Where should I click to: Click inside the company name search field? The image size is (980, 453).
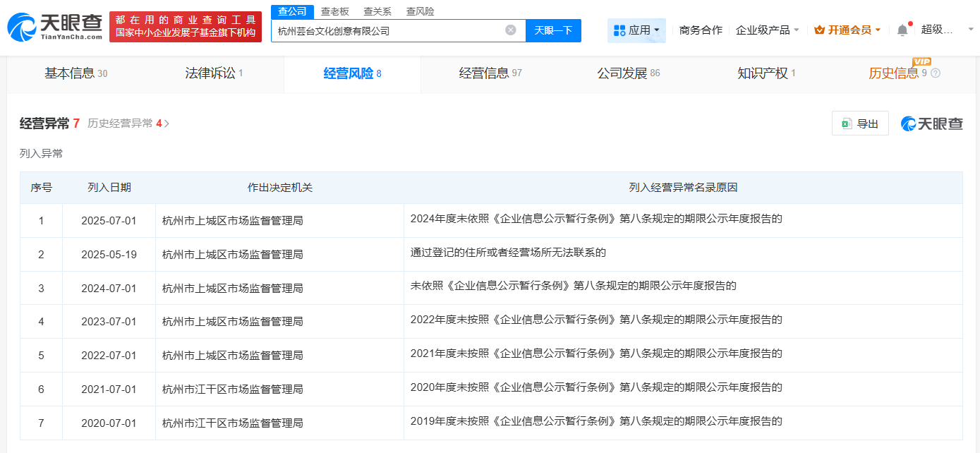pos(388,30)
